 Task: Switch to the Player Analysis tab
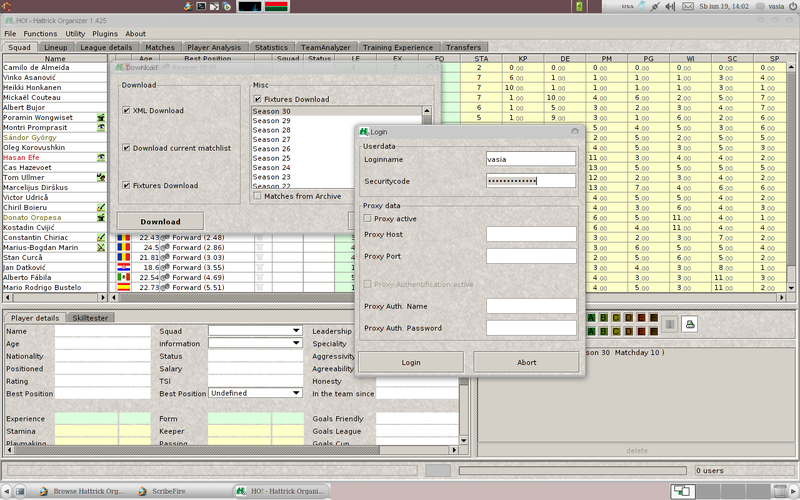[214, 47]
